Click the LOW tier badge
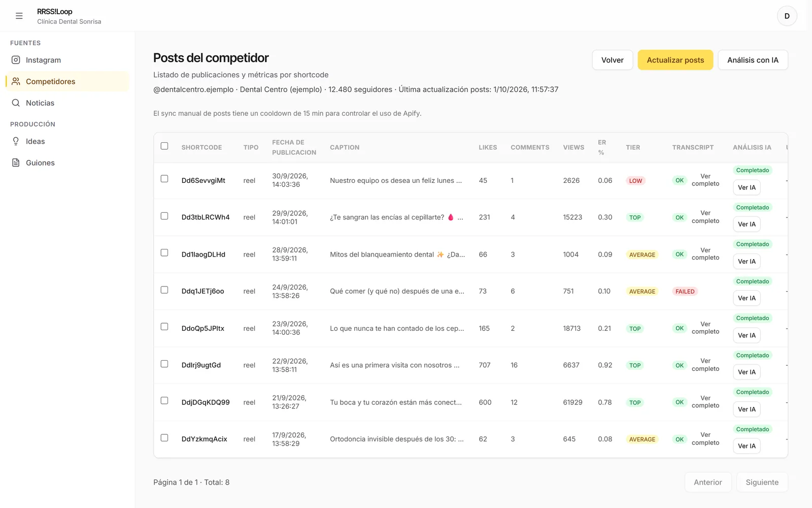Viewport: 812px width, 508px height. [635, 181]
